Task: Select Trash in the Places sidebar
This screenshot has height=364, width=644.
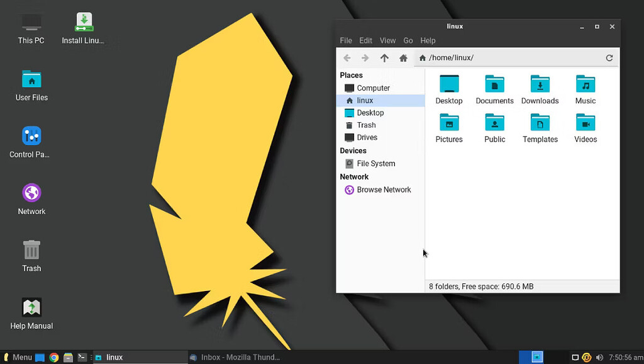Action: pos(366,125)
